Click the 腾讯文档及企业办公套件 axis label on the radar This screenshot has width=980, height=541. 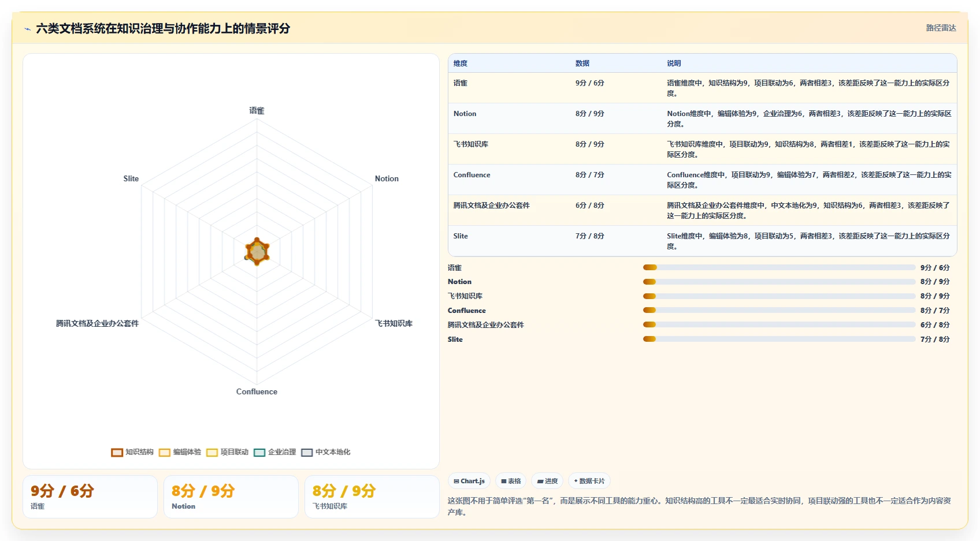point(97,323)
